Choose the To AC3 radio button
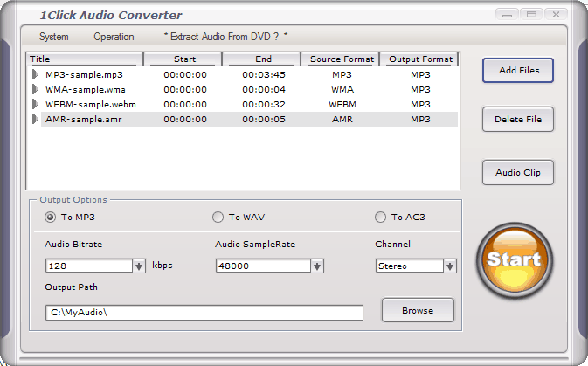588x366 pixels. pos(380,218)
